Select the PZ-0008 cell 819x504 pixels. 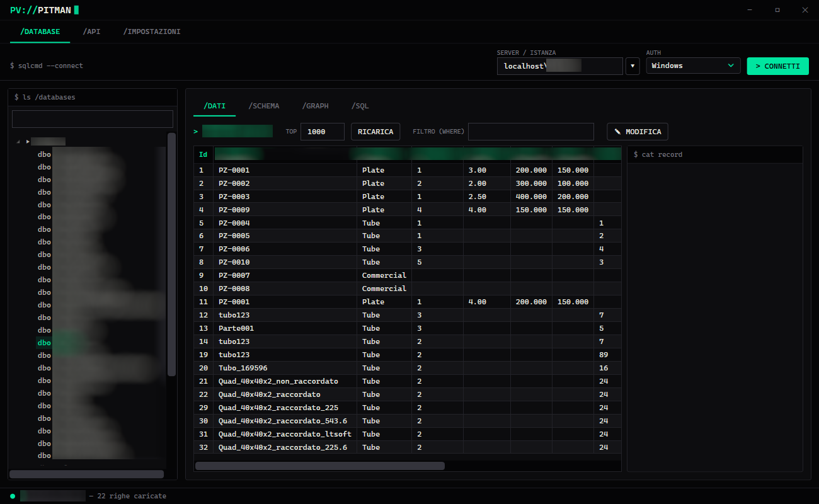click(286, 289)
